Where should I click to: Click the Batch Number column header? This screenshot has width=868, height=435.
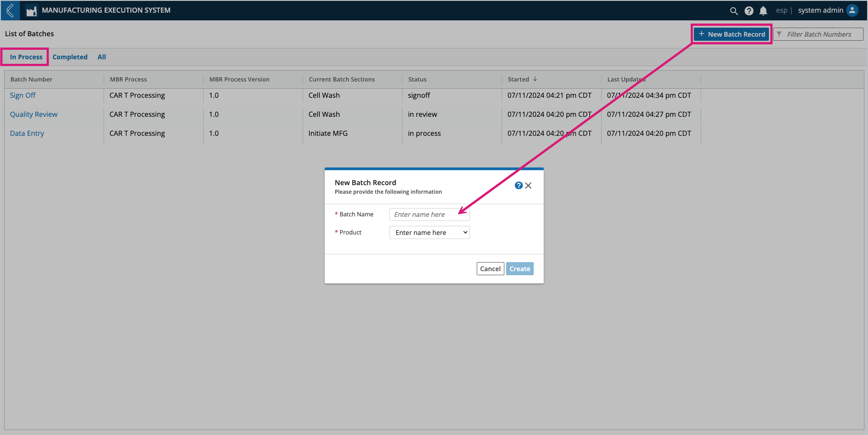[x=31, y=79]
